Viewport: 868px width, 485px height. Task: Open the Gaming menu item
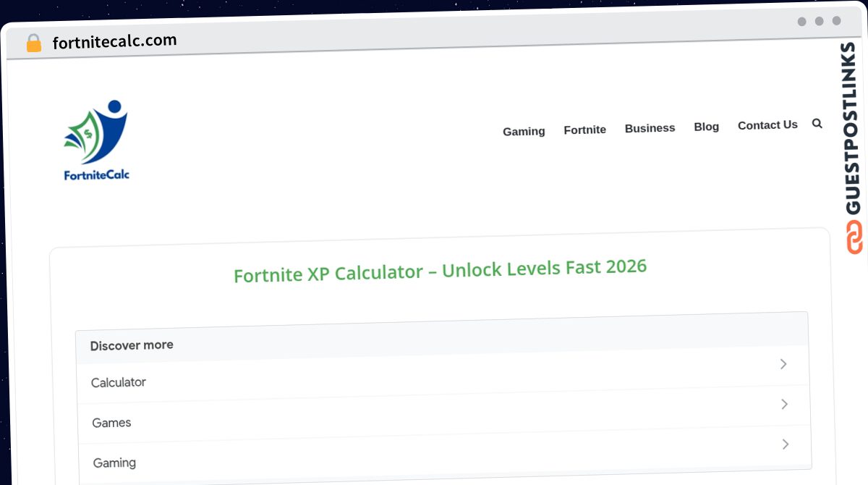(x=524, y=131)
